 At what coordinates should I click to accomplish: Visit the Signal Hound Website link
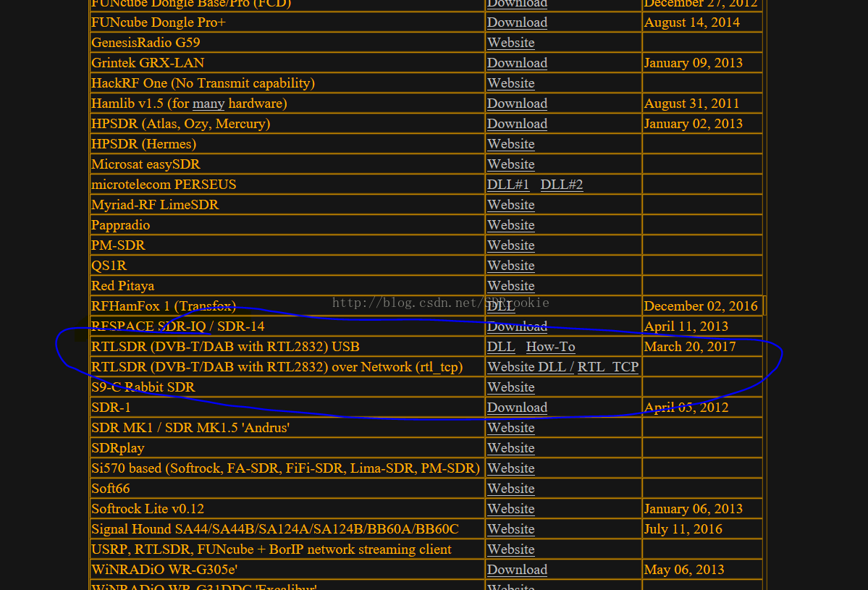pyautogui.click(x=511, y=529)
